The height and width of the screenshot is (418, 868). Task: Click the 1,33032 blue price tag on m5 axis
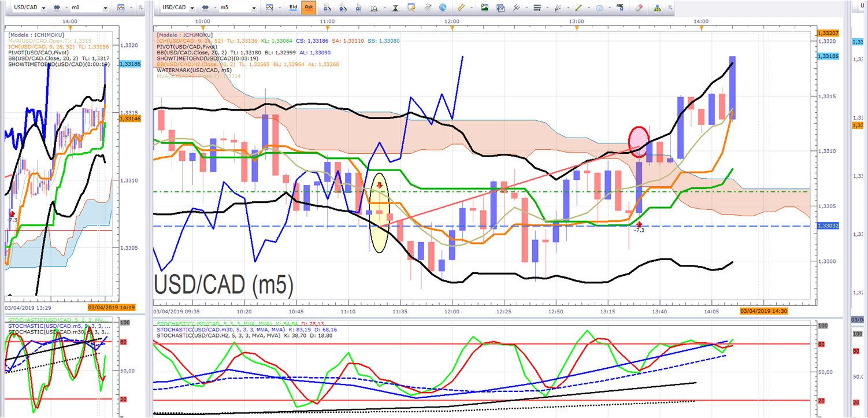[x=829, y=226]
